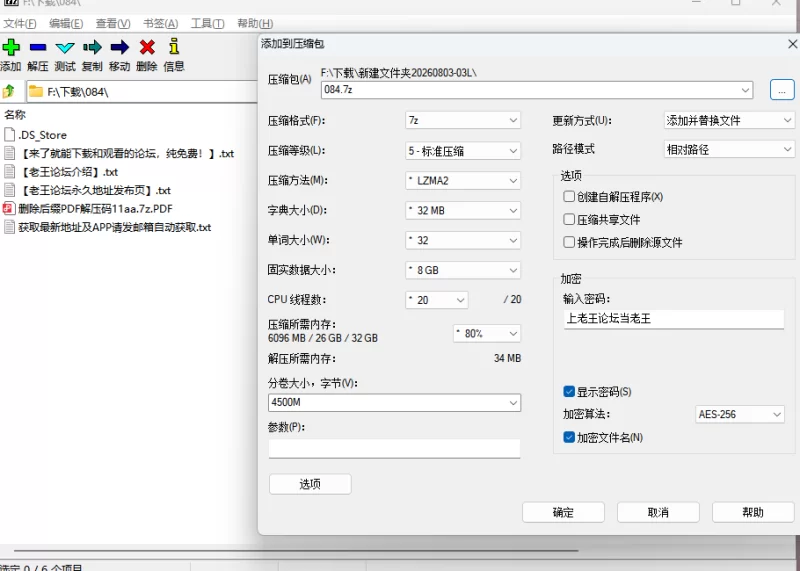Image resolution: width=800 pixels, height=571 pixels.
Task: Open 工具(T) menu
Action: click(x=207, y=23)
